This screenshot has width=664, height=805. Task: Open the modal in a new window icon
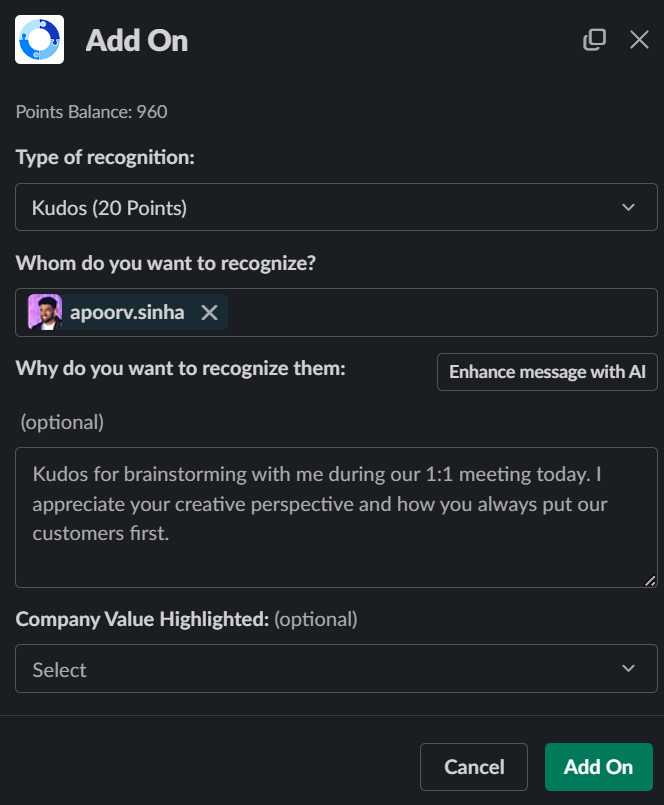[x=594, y=40]
